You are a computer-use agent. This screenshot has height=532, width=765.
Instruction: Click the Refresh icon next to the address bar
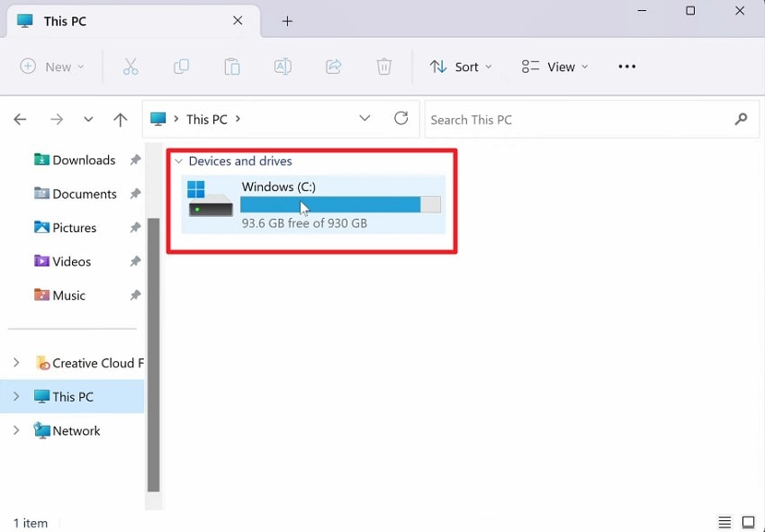400,118
